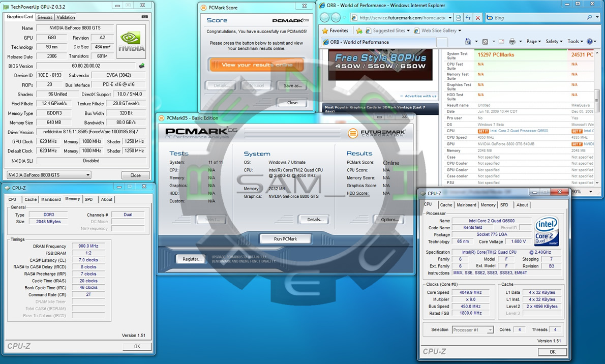Viewport: 605px width, 364px height.
Task: Switch to Sensors tab in GPU-Z
Action: point(45,17)
